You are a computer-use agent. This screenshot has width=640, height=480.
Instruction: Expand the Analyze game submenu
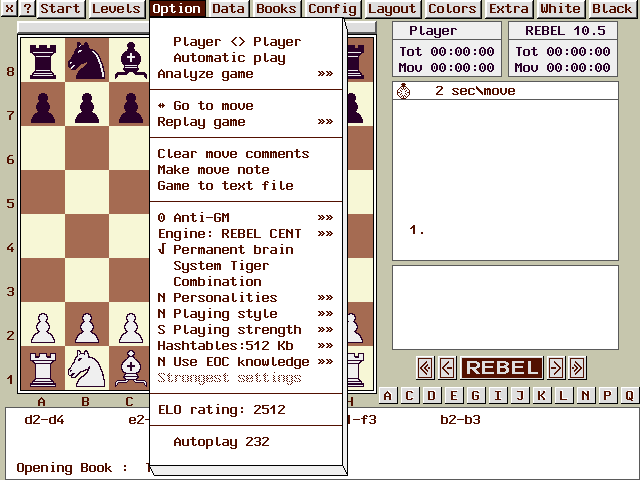[246, 74]
